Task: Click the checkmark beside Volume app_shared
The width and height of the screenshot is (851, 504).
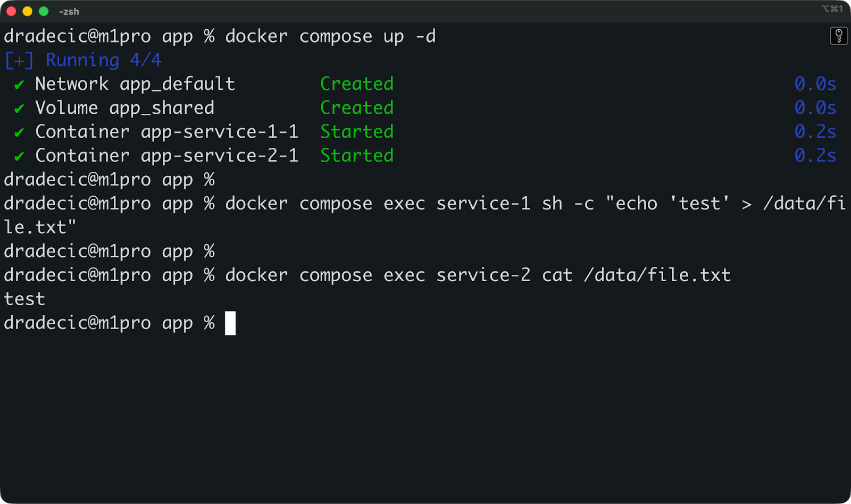Action: pyautogui.click(x=19, y=109)
